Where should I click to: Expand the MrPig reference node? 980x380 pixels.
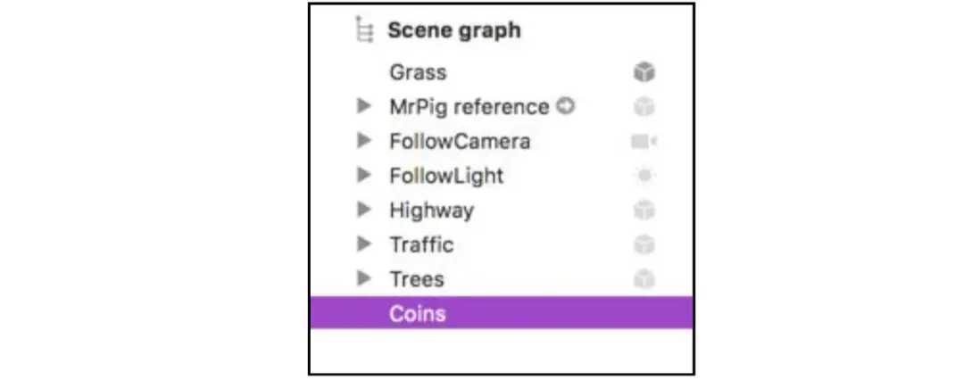pos(363,107)
